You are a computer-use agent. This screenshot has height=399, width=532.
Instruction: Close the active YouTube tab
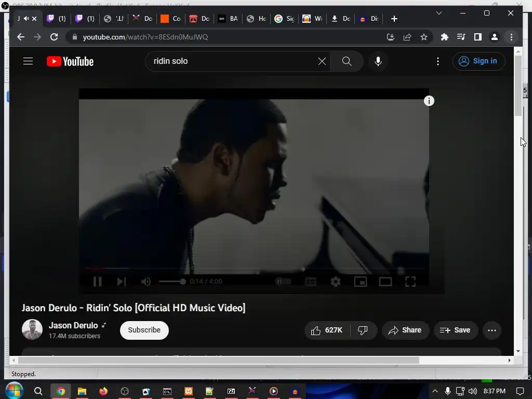pyautogui.click(x=34, y=19)
